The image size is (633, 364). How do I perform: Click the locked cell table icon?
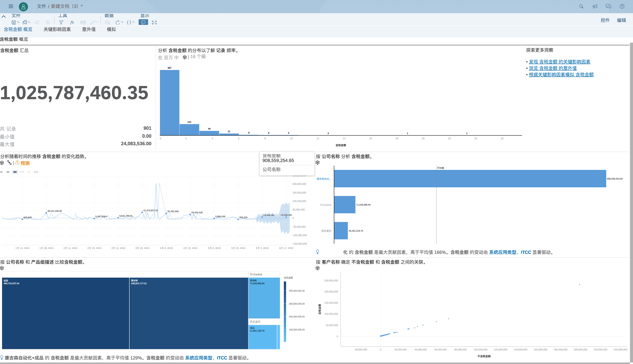click(83, 22)
